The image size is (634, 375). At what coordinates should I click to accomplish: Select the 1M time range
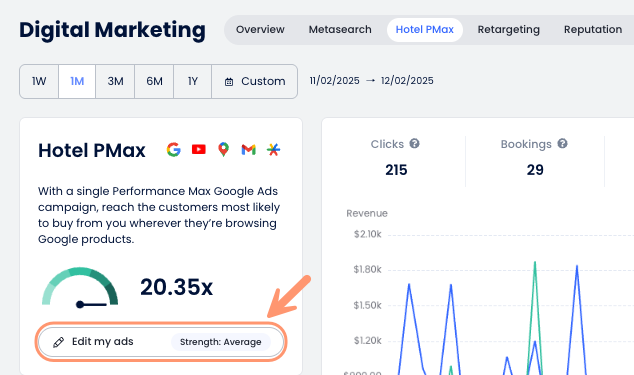point(77,81)
